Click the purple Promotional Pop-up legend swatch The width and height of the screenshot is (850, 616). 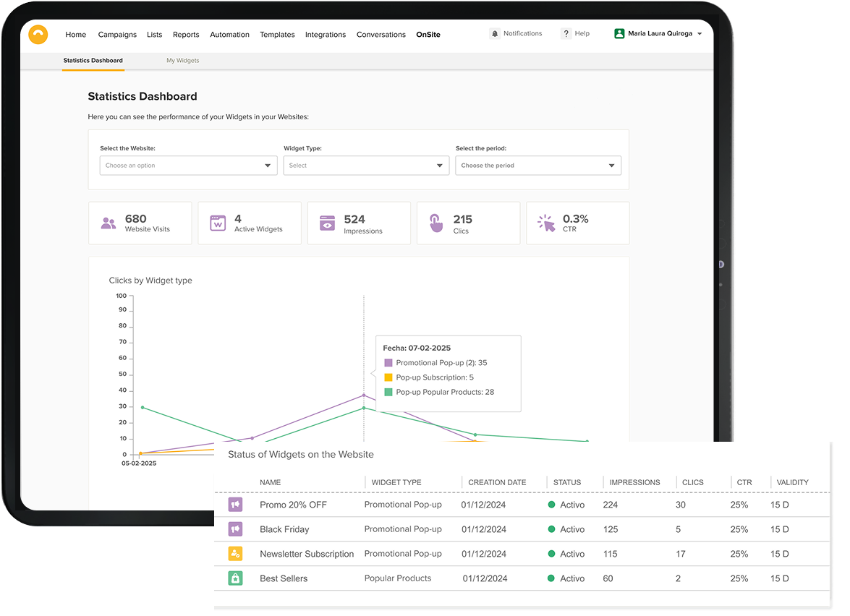tap(388, 363)
